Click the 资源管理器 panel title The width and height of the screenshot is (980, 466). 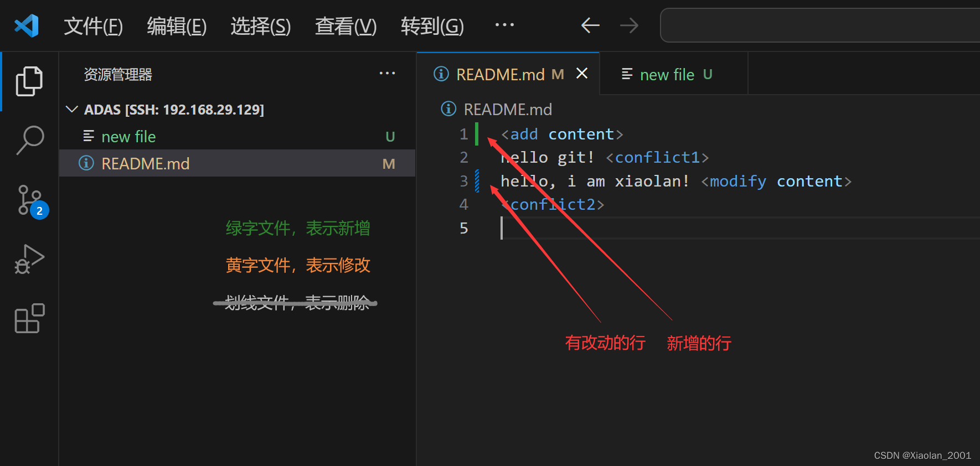[x=118, y=74]
